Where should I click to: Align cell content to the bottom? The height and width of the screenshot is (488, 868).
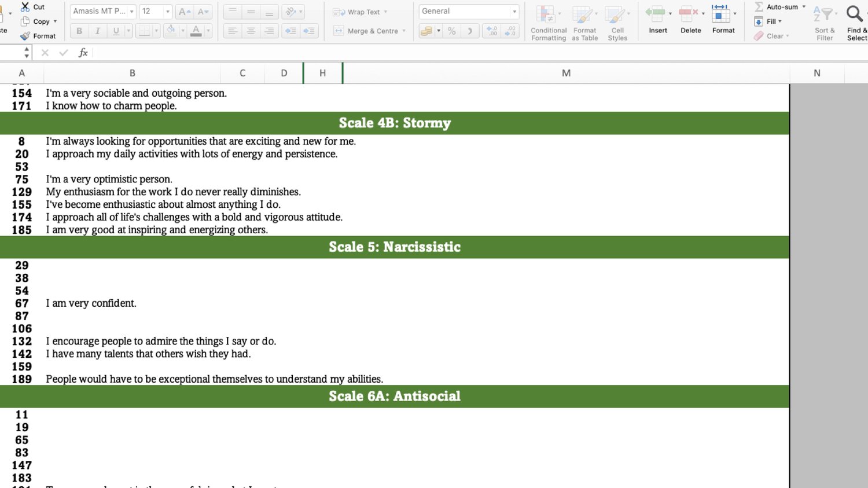click(269, 12)
